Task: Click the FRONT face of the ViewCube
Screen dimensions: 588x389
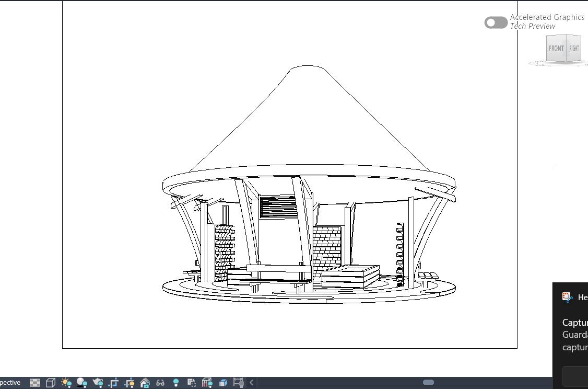Action: click(x=556, y=48)
